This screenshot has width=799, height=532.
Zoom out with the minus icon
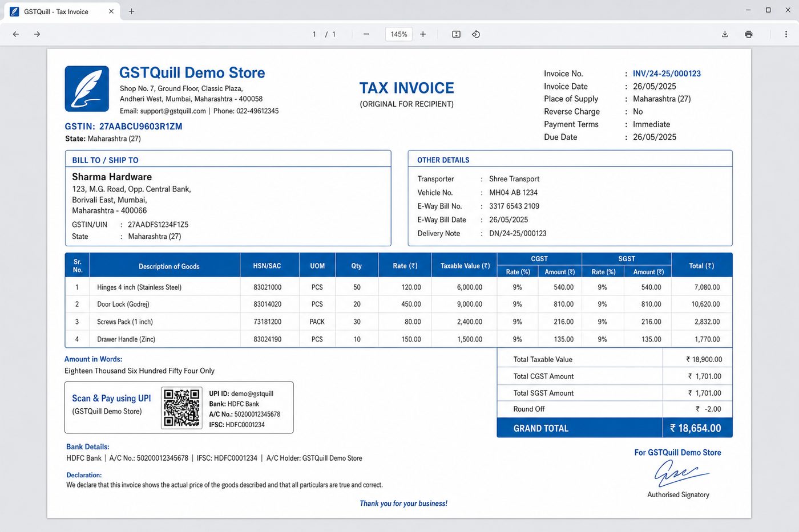(366, 34)
